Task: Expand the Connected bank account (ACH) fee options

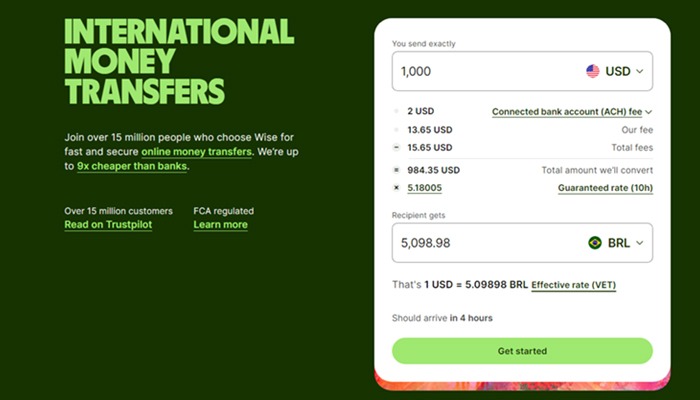Action: (572, 112)
